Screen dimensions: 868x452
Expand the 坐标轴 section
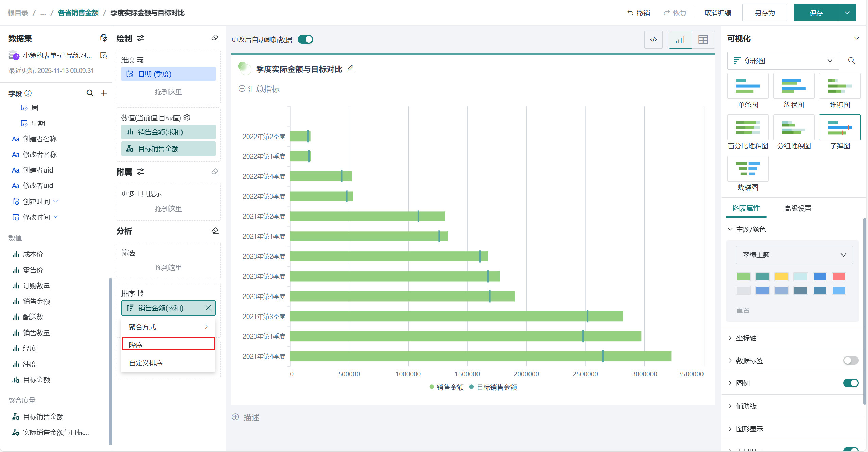pos(746,338)
